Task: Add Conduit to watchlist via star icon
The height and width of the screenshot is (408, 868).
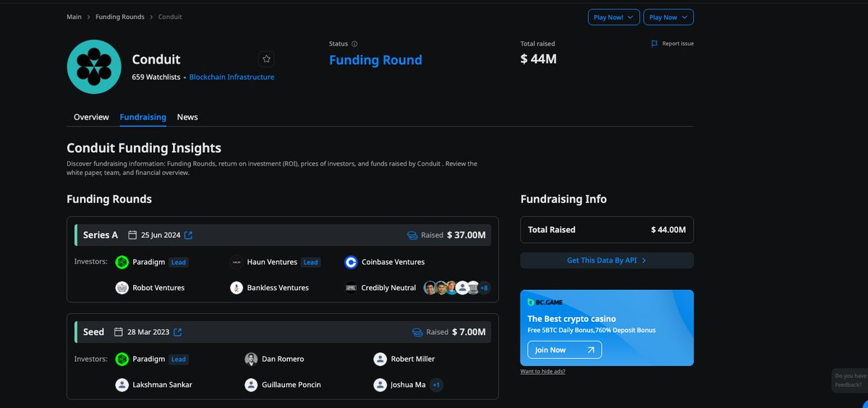Action: pyautogui.click(x=266, y=59)
